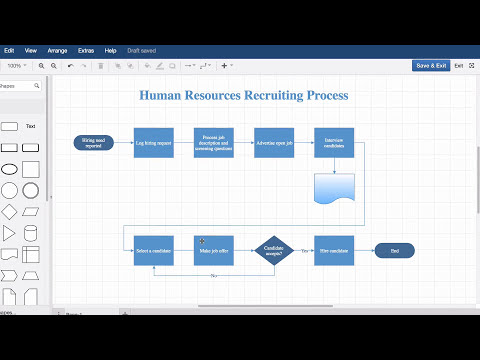The height and width of the screenshot is (360, 480).
Task: Click the zoom out magnifier icon
Action: coord(54,66)
